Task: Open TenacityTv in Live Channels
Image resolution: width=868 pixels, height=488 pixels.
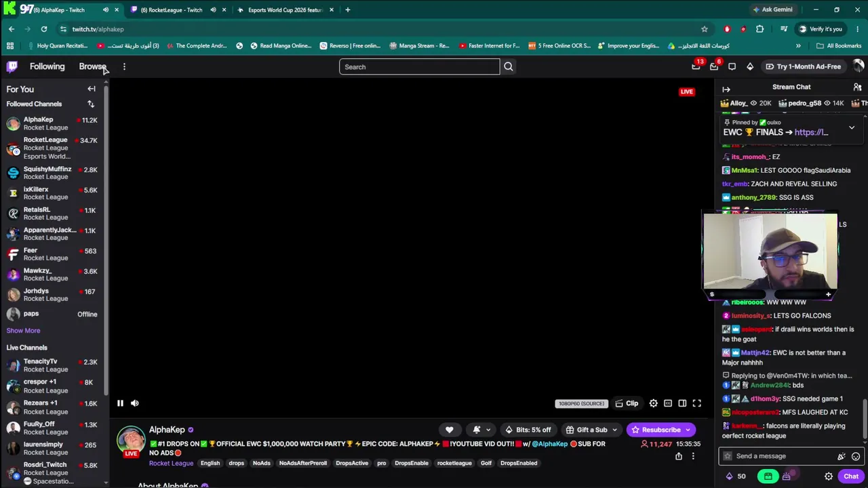Action: pos(54,365)
